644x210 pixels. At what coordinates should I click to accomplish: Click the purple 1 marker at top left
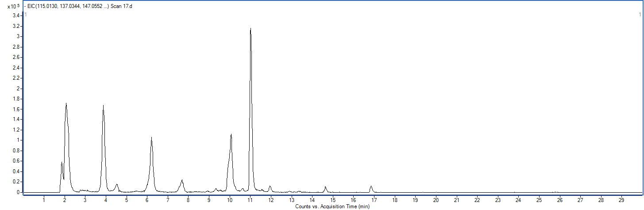[26, 15]
